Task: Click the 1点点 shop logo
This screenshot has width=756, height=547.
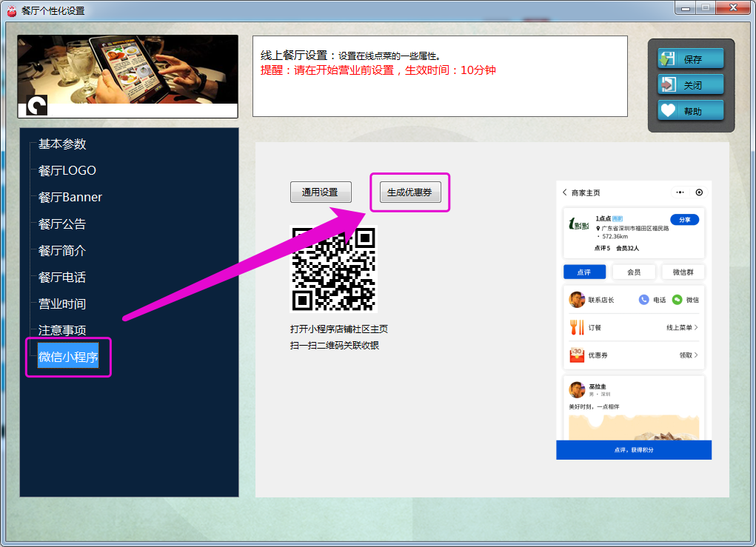Action: [x=579, y=224]
